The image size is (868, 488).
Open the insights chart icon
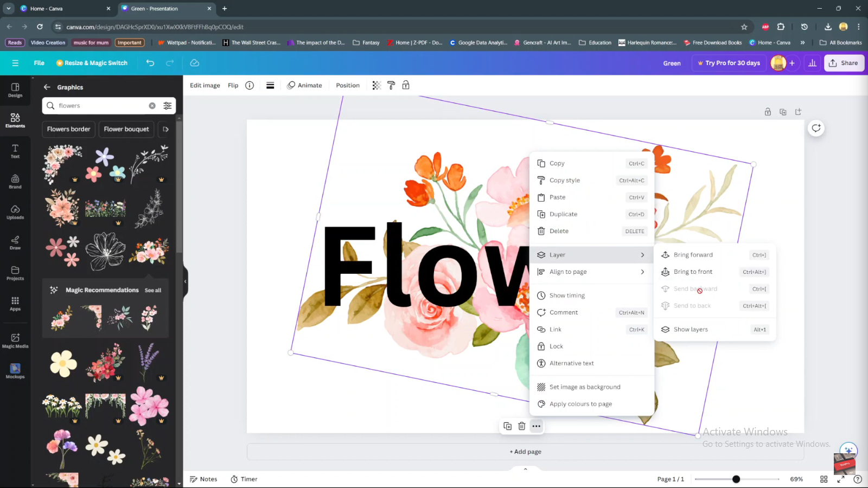pyautogui.click(x=812, y=63)
